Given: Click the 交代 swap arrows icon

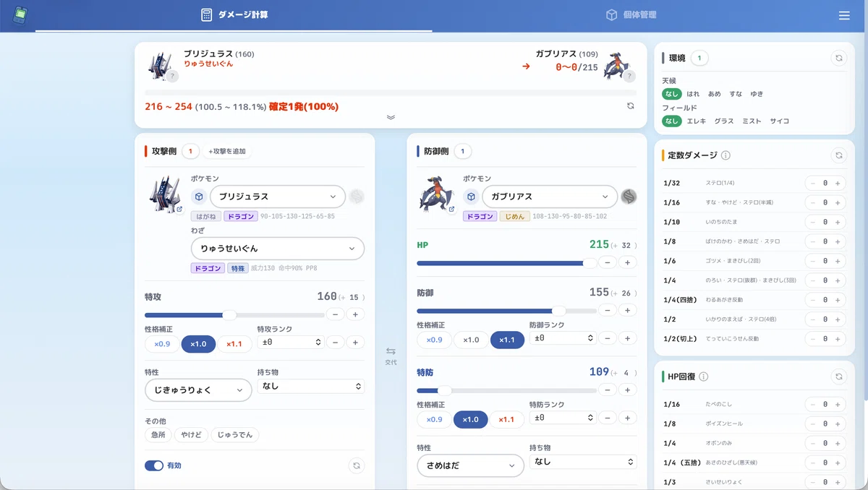Looking at the screenshot, I should pos(391,351).
